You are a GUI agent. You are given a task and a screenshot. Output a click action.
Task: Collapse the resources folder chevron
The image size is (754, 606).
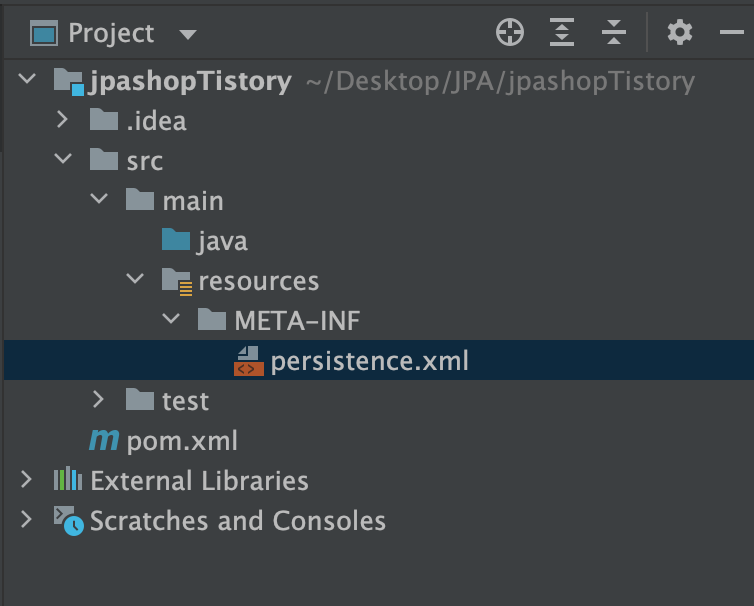135,278
